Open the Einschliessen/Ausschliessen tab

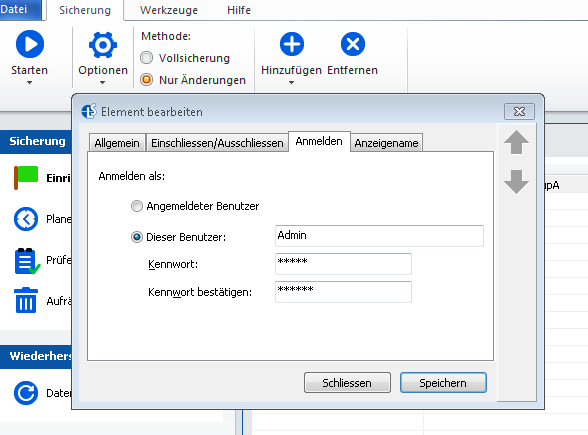217,142
